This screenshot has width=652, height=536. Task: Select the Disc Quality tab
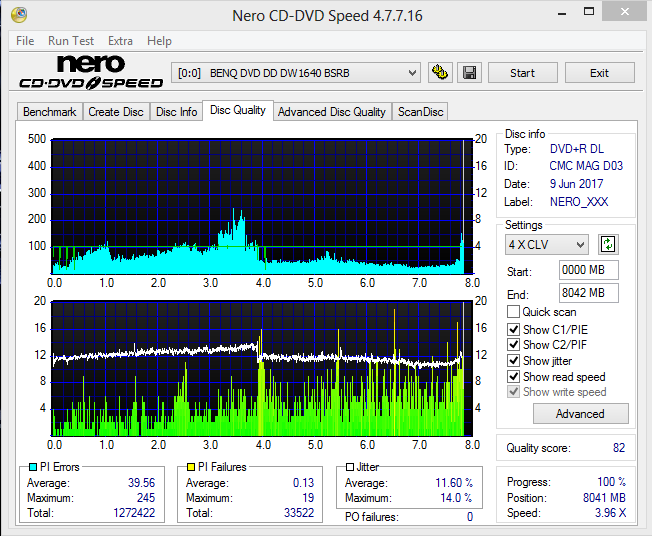[238, 110]
